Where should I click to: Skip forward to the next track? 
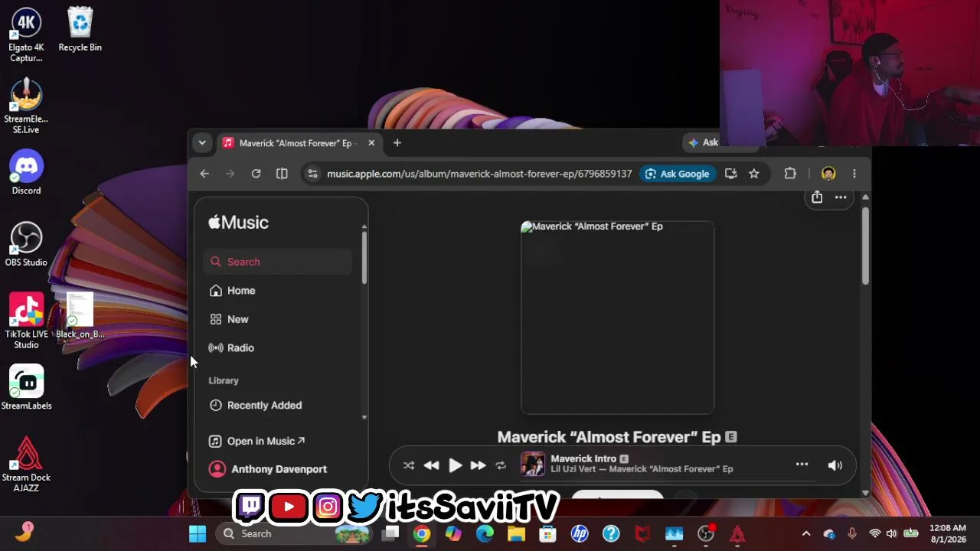pyautogui.click(x=478, y=465)
